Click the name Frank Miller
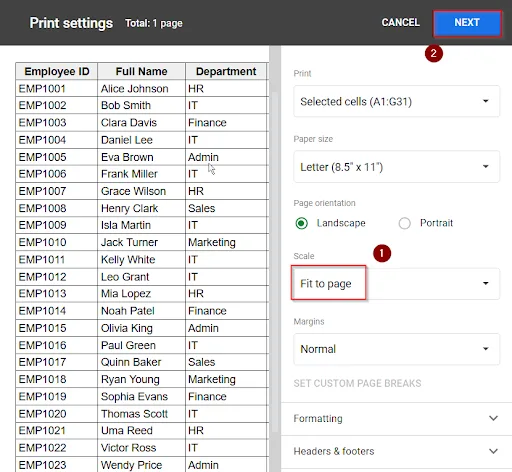 (x=129, y=174)
